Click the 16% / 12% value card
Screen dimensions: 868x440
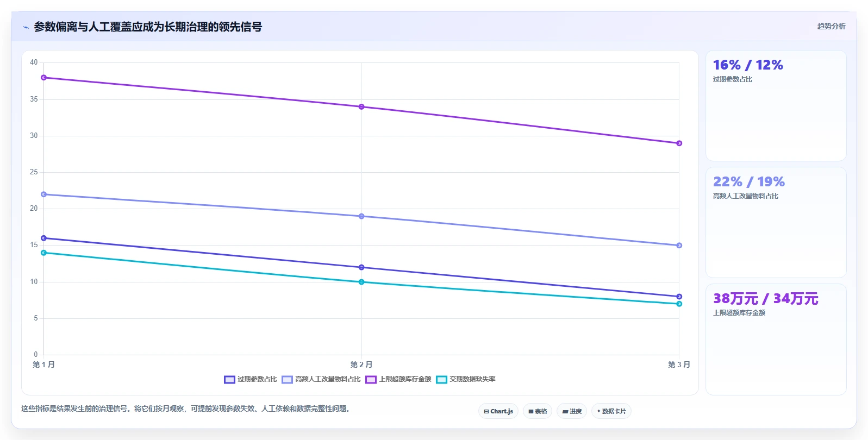(x=776, y=106)
